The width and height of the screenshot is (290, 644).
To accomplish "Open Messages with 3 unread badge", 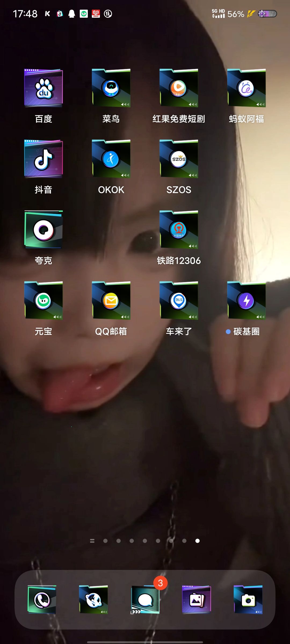I will point(145,600).
